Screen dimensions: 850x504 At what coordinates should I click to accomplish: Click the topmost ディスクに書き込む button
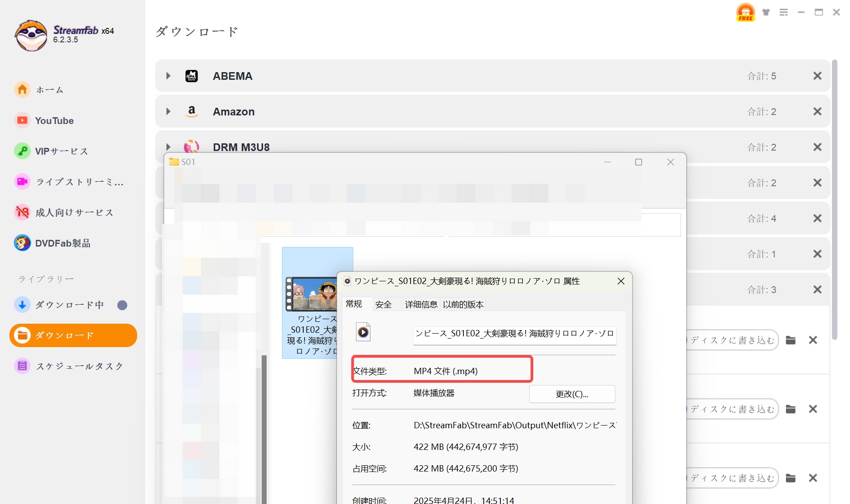[732, 340]
